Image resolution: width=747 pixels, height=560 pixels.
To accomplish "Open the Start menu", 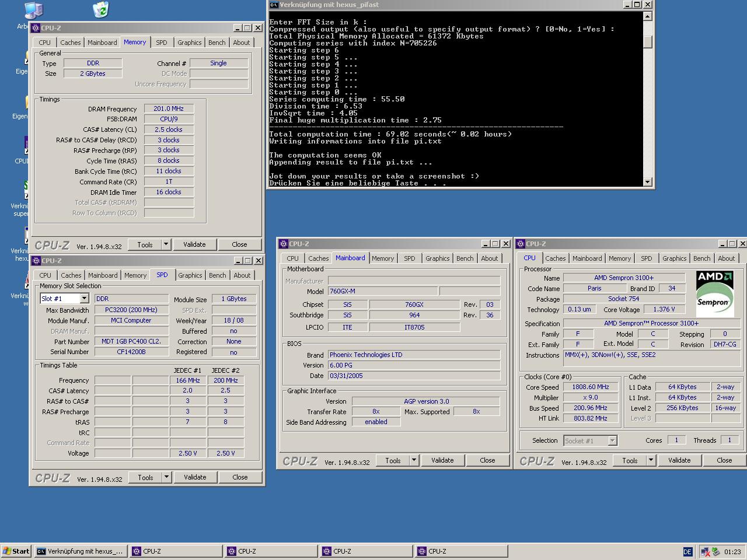I will tap(16, 551).
